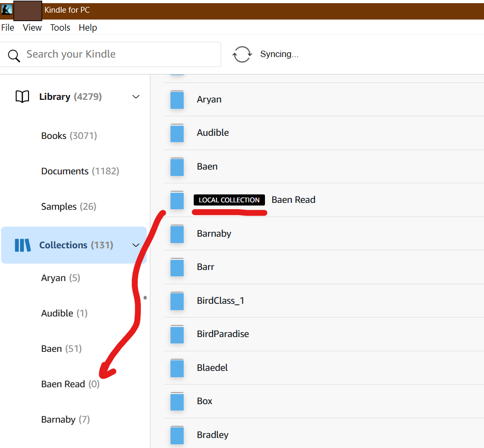Viewport: 484px width, 448px height.
Task: Collapse the Library section chevron
Action: point(136,97)
